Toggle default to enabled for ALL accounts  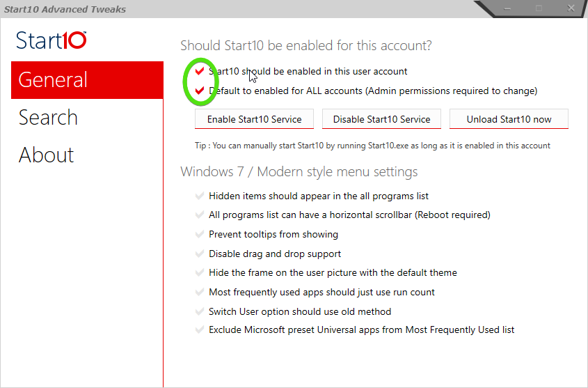pyautogui.click(x=200, y=91)
